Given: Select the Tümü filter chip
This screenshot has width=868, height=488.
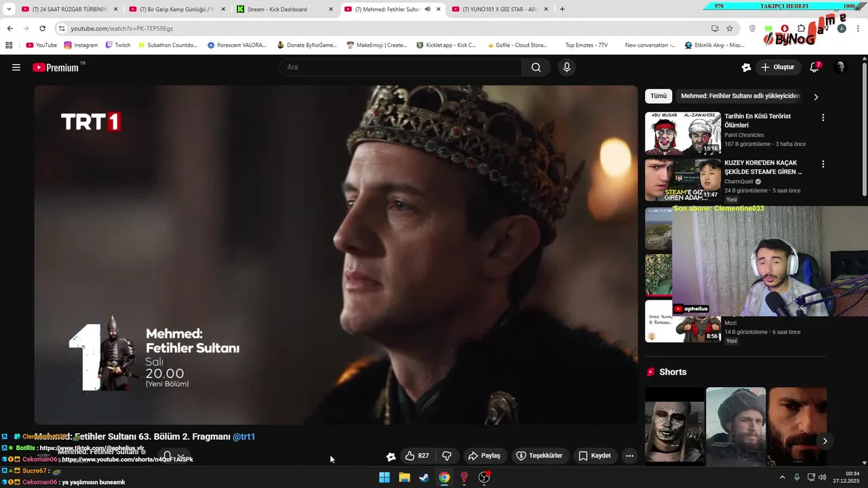Looking at the screenshot, I should tap(658, 96).
